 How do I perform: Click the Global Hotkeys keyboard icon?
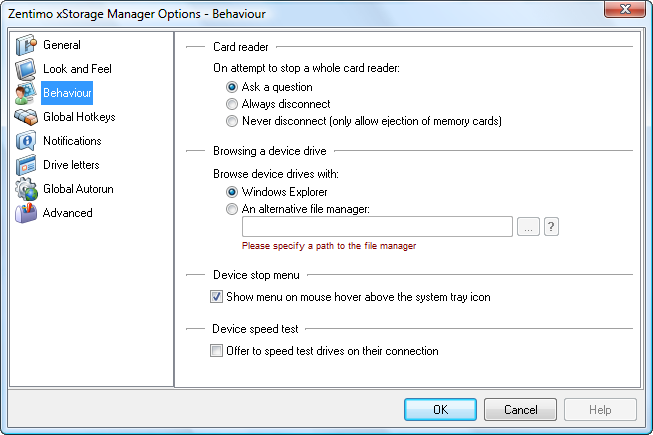tap(26, 117)
